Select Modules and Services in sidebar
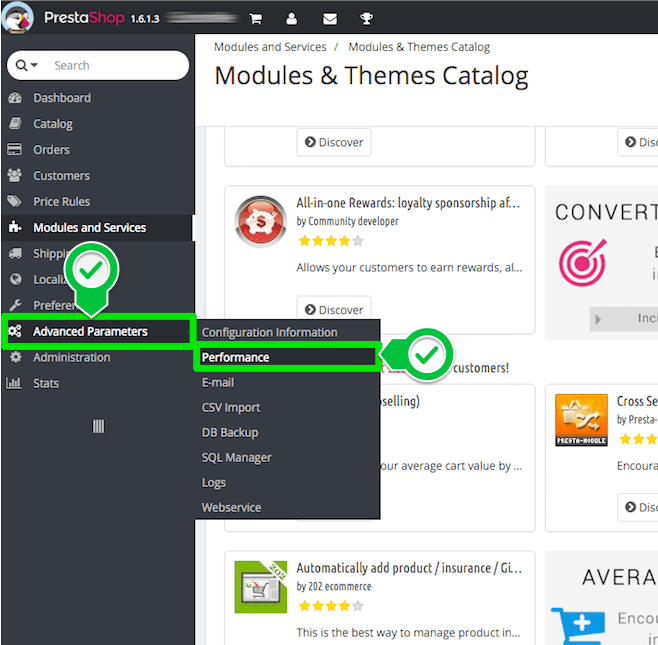 [x=97, y=227]
